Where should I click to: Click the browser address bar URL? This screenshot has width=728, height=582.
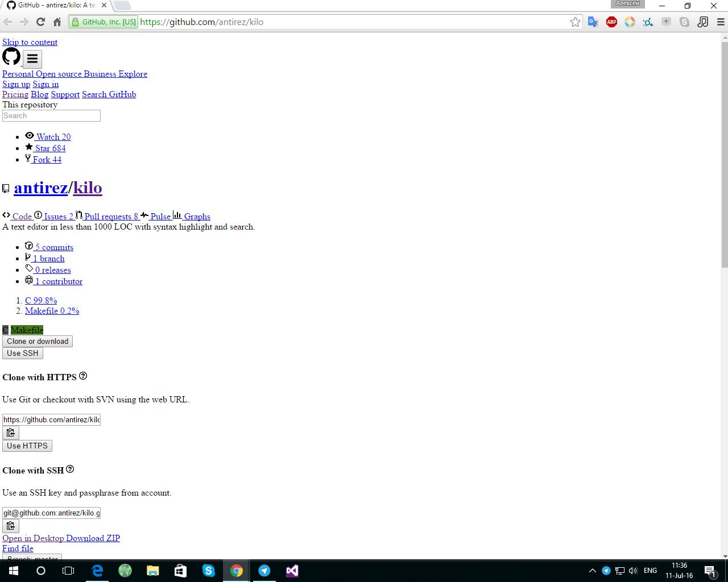[x=202, y=22]
